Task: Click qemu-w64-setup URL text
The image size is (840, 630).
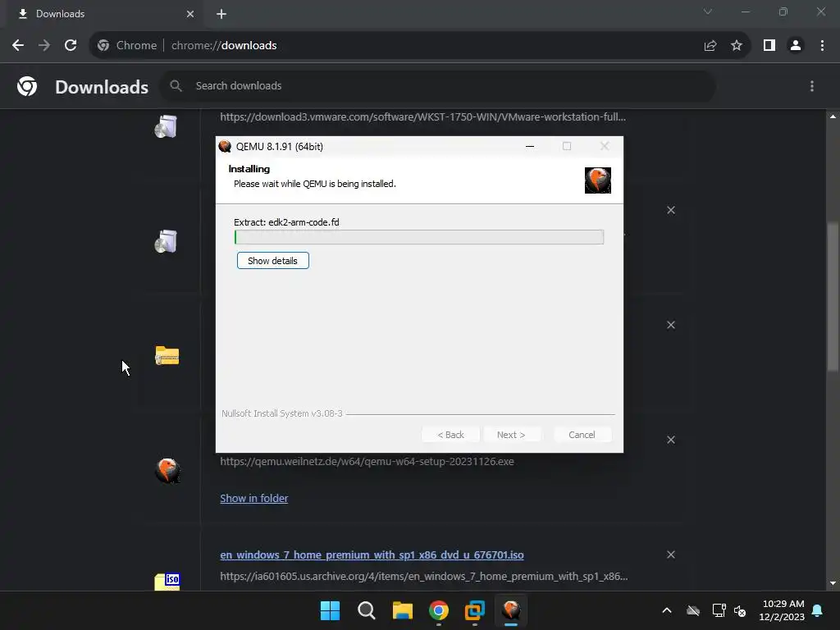Action: [367, 461]
